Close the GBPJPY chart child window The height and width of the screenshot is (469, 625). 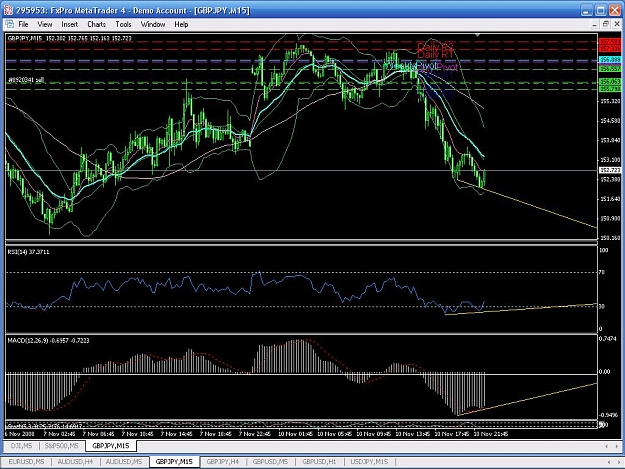click(x=617, y=24)
